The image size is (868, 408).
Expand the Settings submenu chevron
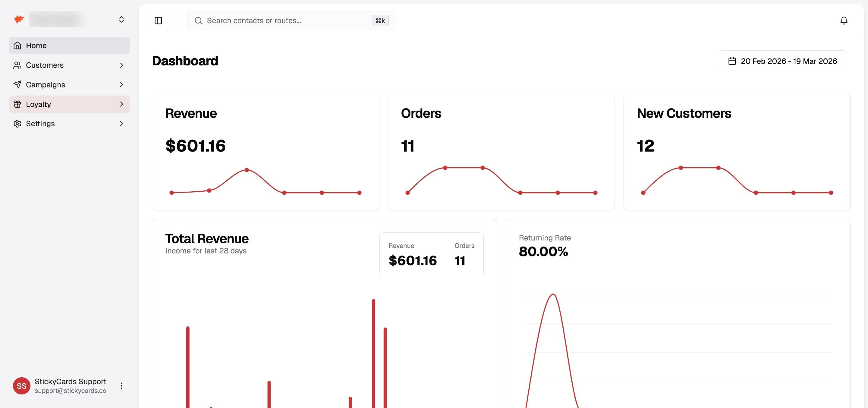[121, 124]
